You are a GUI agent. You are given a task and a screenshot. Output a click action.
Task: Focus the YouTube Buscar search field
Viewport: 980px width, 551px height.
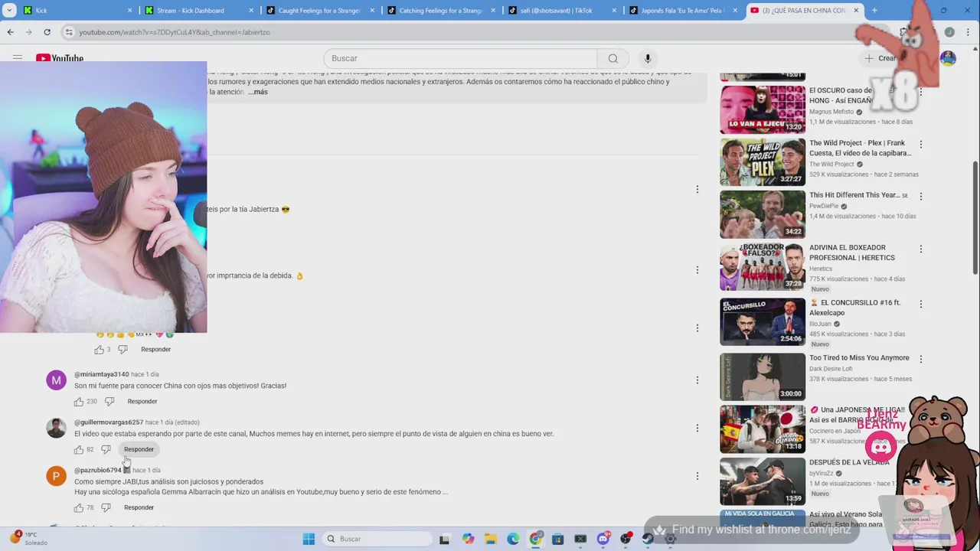point(460,58)
